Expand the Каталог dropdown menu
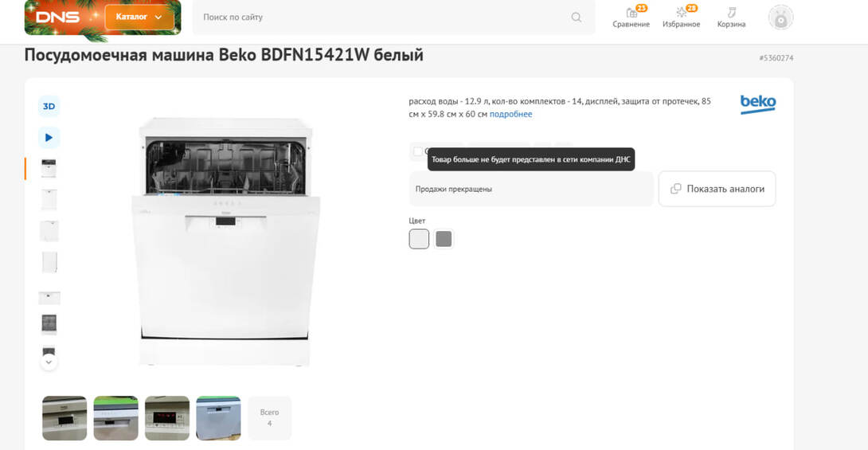This screenshot has height=450, width=868. coord(139,17)
